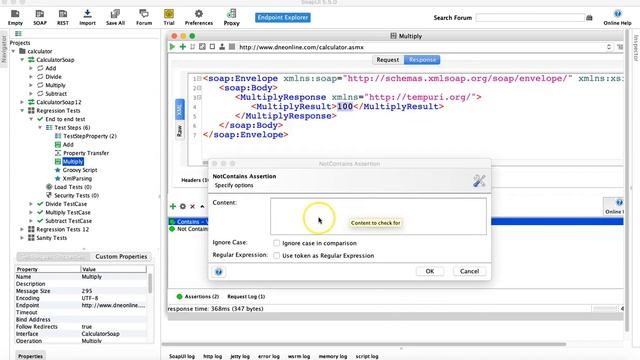Open the script log
This screenshot has height=360, width=640.
click(x=367, y=356)
